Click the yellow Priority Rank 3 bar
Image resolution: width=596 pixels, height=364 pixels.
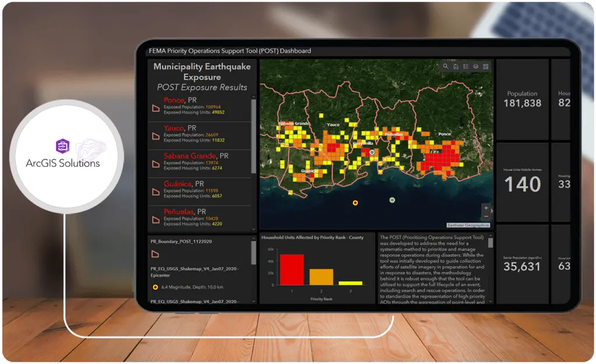(350, 283)
